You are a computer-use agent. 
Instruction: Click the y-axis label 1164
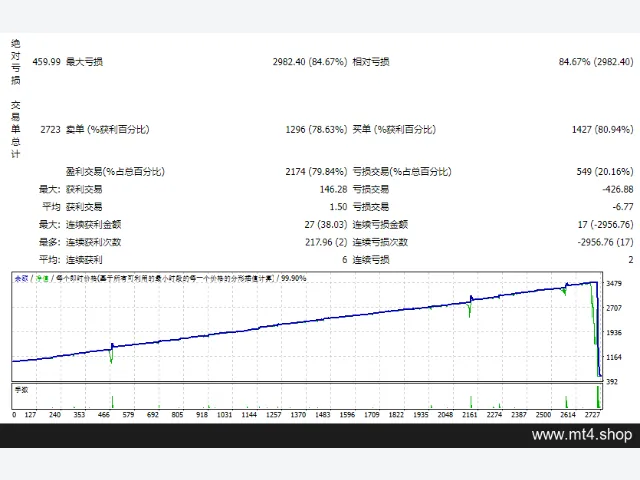[614, 357]
